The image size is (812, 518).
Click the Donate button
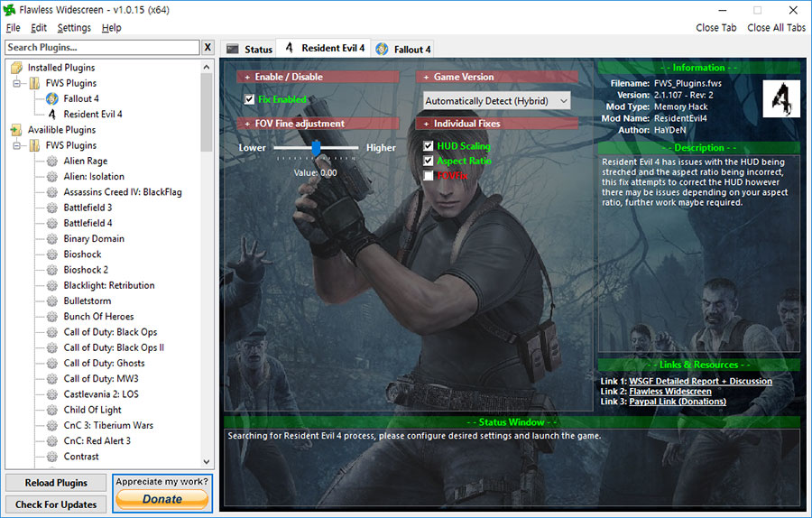coord(162,499)
